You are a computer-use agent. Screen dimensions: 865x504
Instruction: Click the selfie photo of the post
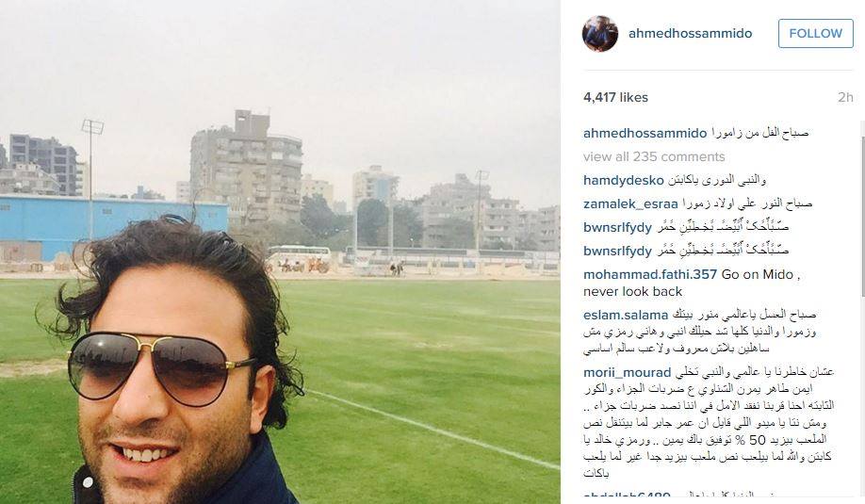click(280, 252)
